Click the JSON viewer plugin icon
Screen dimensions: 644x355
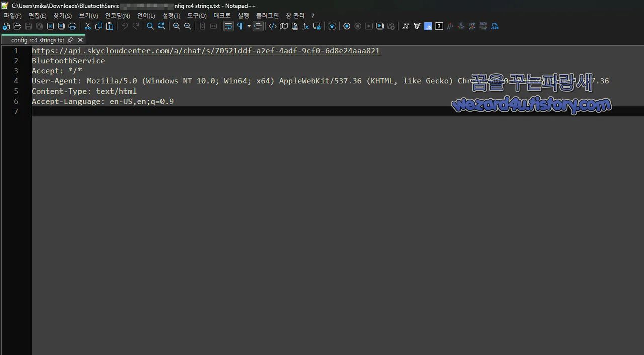pyautogui.click(x=495, y=26)
